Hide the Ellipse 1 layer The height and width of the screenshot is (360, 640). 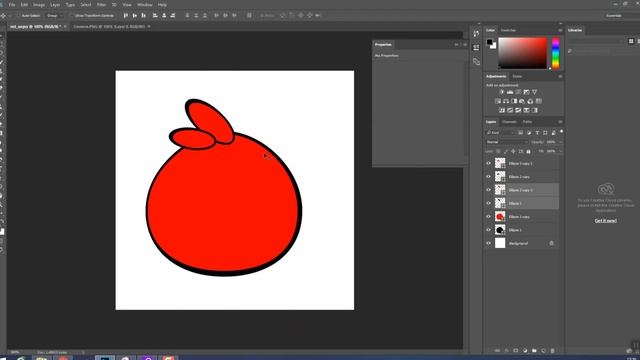[489, 230]
